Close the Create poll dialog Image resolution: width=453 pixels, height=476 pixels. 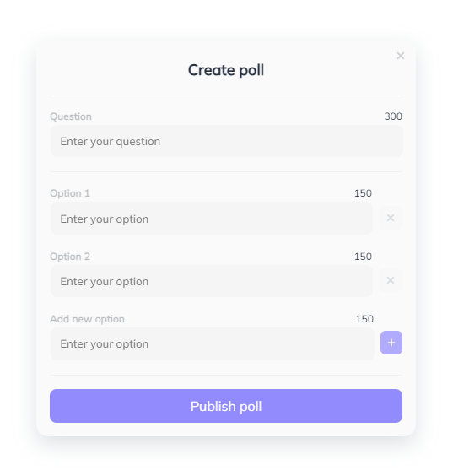coord(400,56)
